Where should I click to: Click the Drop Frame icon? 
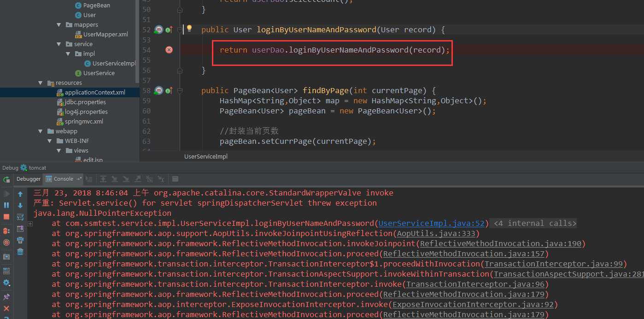[x=149, y=179]
